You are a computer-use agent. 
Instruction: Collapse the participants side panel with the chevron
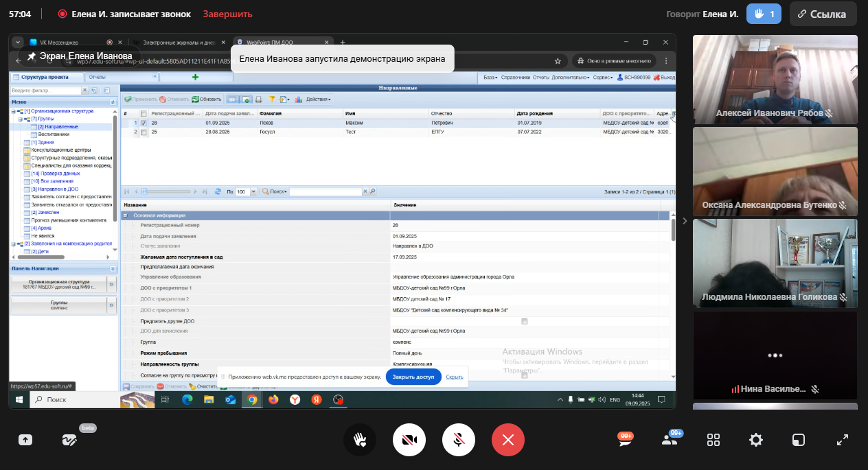684,221
